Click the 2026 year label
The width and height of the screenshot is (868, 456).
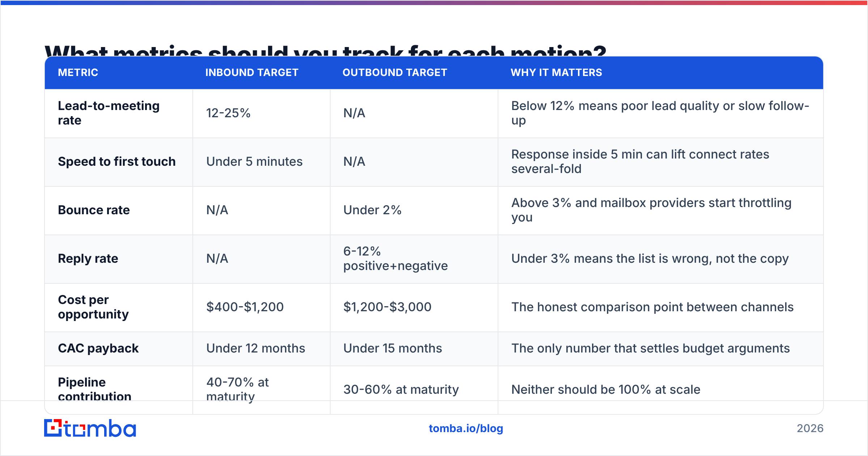(x=810, y=428)
